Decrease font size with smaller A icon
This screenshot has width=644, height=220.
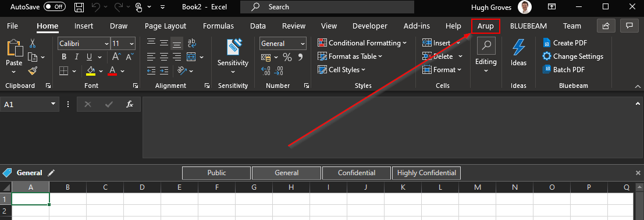130,57
